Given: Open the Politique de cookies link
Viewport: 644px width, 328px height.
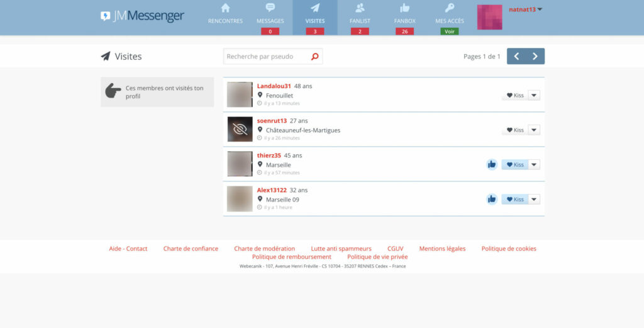Looking at the screenshot, I should 509,248.
